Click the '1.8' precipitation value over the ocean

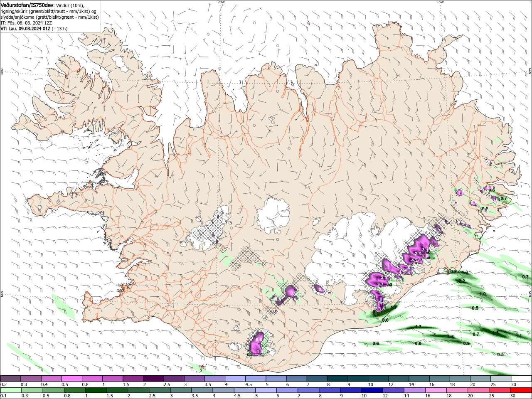pyautogui.click(x=451, y=337)
